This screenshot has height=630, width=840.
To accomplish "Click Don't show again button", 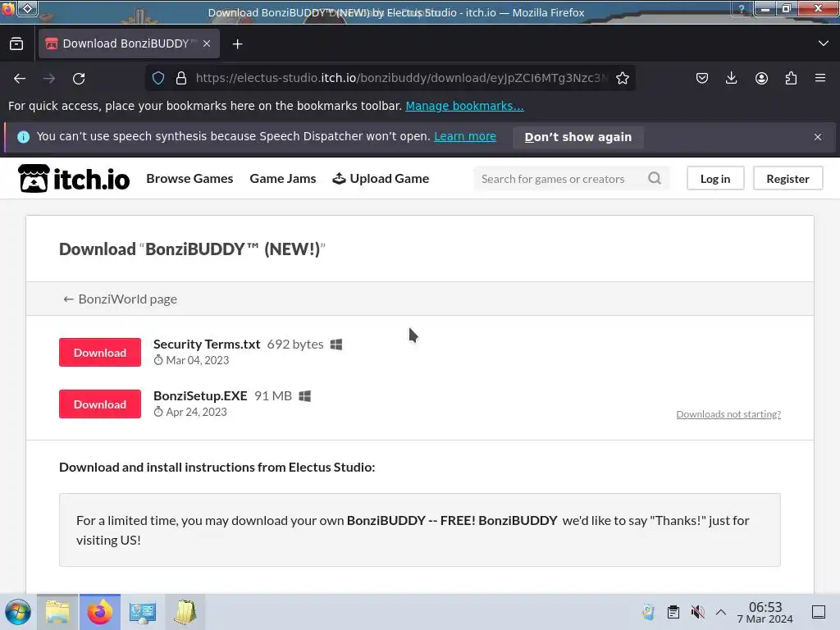I will pos(578,137).
